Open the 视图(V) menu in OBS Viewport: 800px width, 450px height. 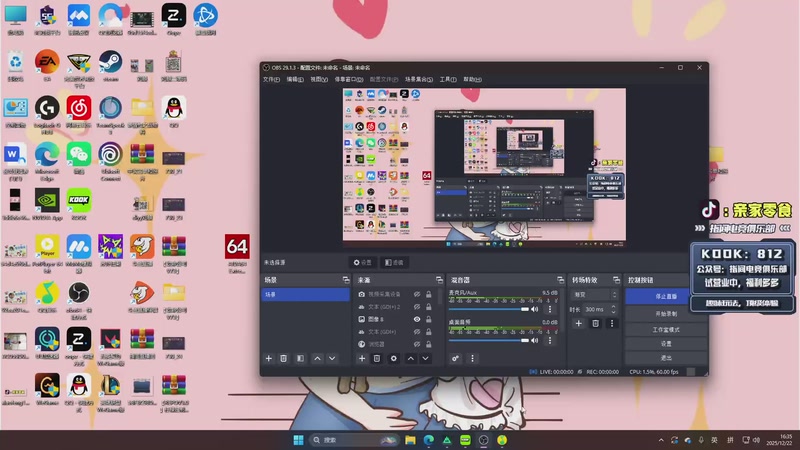pos(319,80)
